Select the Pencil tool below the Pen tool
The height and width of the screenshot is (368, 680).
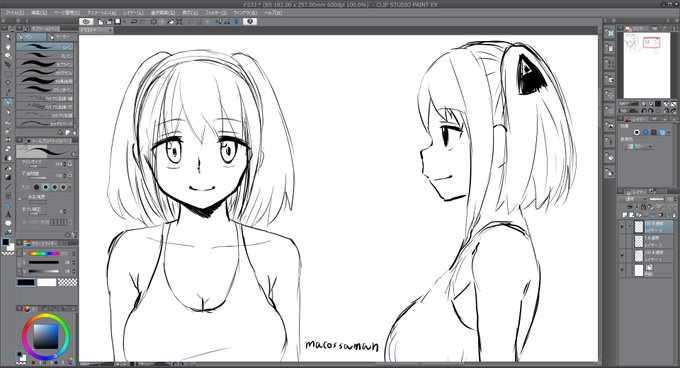tap(8, 112)
